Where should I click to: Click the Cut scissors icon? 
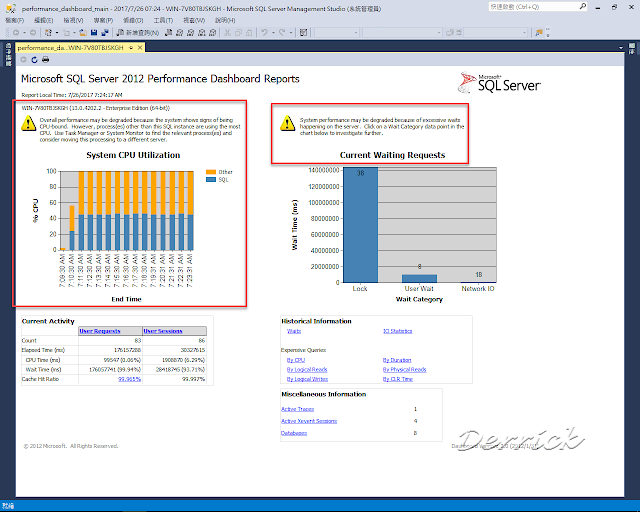[228, 33]
